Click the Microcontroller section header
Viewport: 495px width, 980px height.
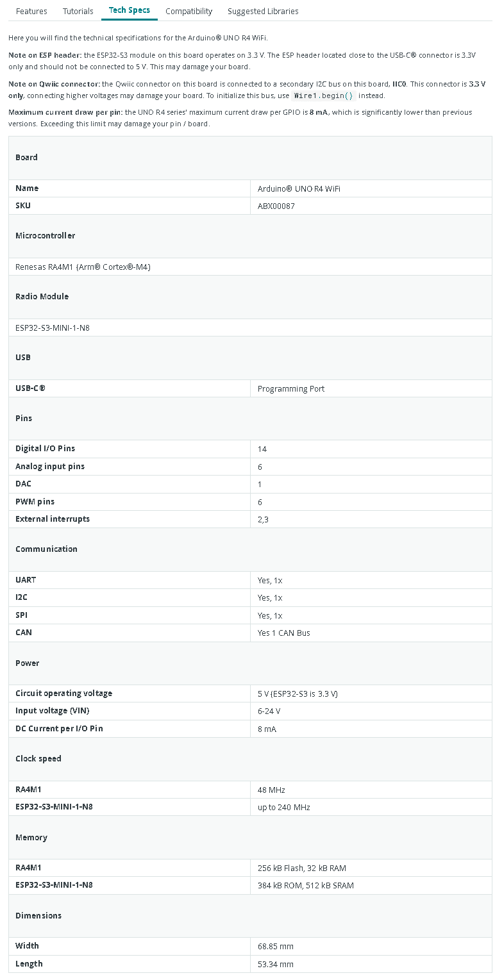(46, 235)
